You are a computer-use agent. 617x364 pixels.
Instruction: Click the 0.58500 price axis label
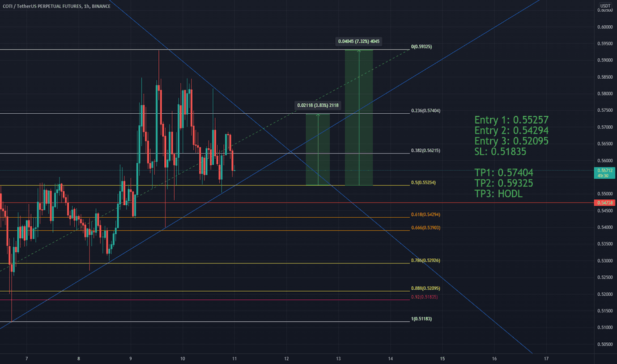[x=605, y=77]
